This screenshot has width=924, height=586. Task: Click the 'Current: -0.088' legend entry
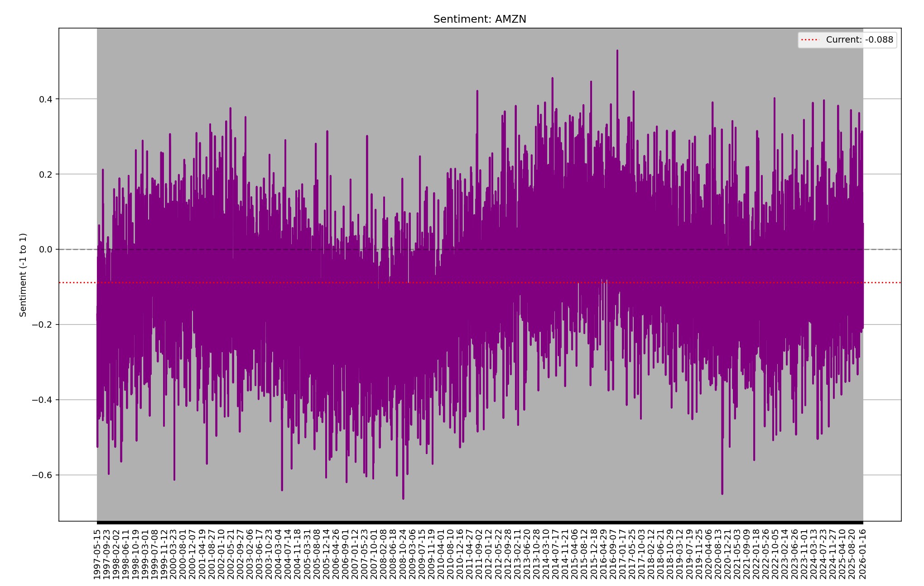[x=859, y=40]
